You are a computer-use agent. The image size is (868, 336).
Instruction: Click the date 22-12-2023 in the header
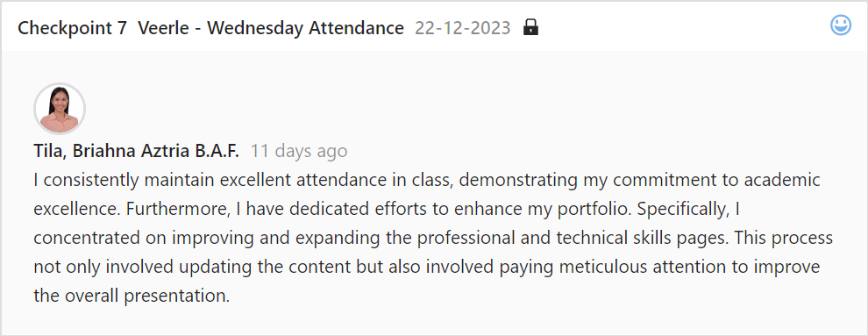(x=462, y=28)
